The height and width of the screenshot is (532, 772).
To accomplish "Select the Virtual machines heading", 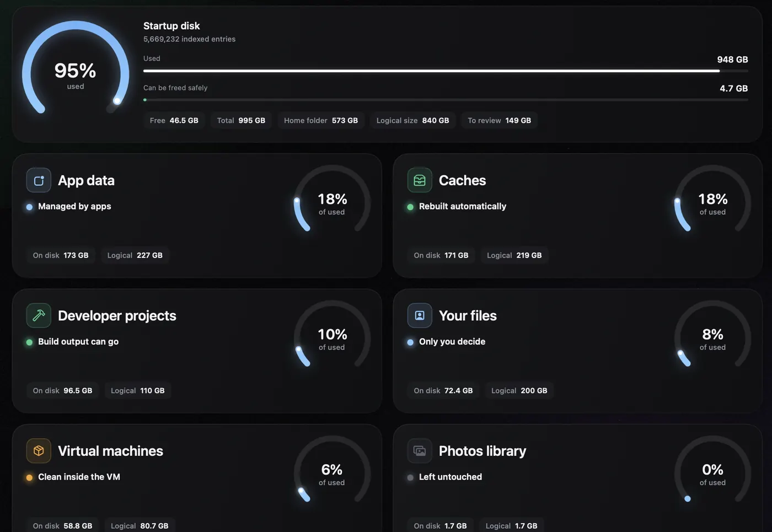I will point(110,451).
